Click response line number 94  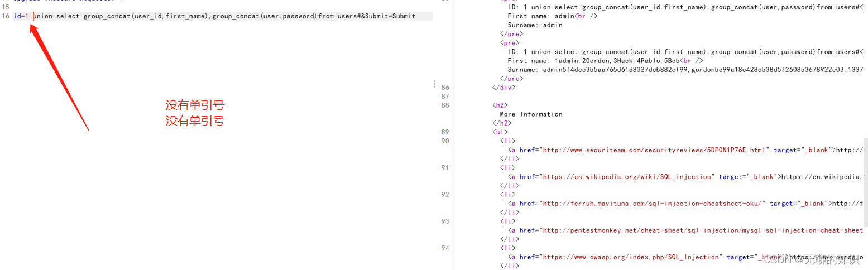click(x=445, y=248)
